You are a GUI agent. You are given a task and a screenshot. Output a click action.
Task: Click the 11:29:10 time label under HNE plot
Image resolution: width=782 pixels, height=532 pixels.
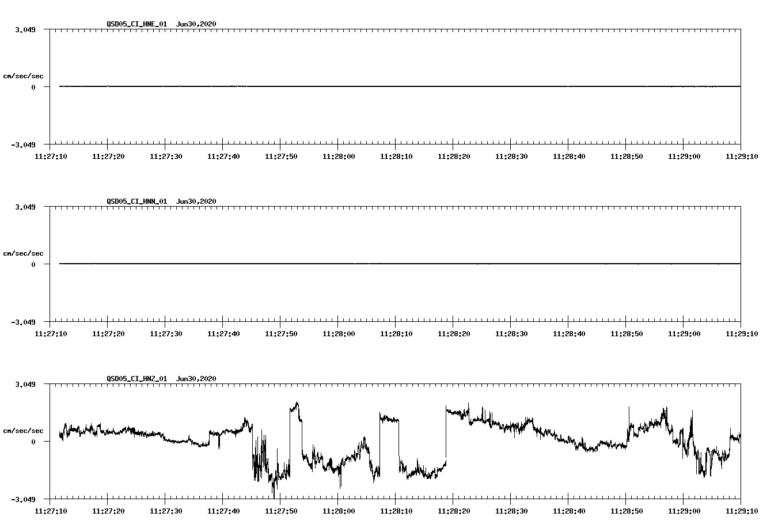click(x=742, y=156)
